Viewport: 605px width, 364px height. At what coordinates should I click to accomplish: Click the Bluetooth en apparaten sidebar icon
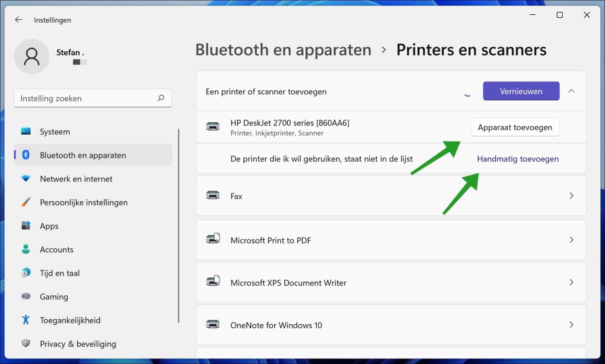click(26, 155)
